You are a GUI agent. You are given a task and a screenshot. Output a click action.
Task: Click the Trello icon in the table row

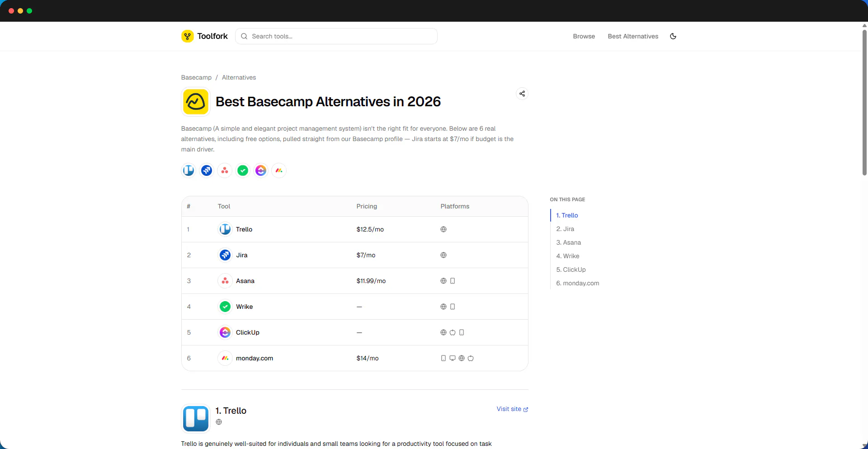(x=225, y=229)
